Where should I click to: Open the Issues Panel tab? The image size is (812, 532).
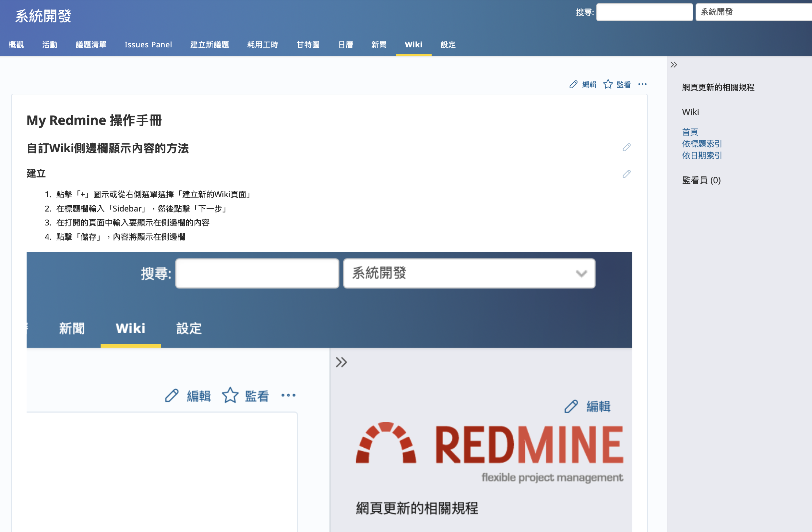coord(148,45)
